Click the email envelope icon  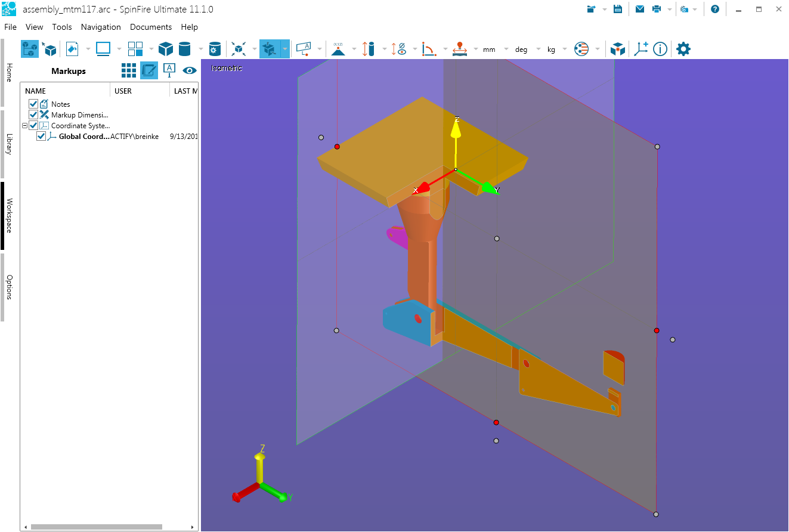[639, 9]
